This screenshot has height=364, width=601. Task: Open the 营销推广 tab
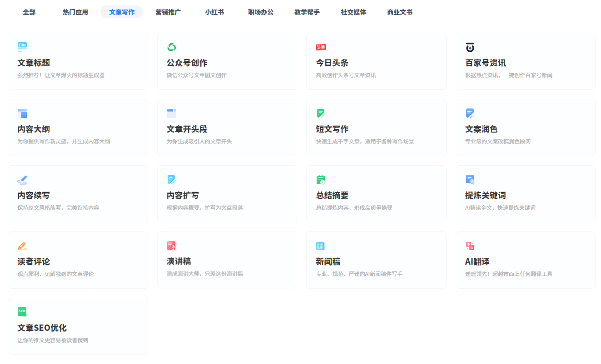pos(168,12)
